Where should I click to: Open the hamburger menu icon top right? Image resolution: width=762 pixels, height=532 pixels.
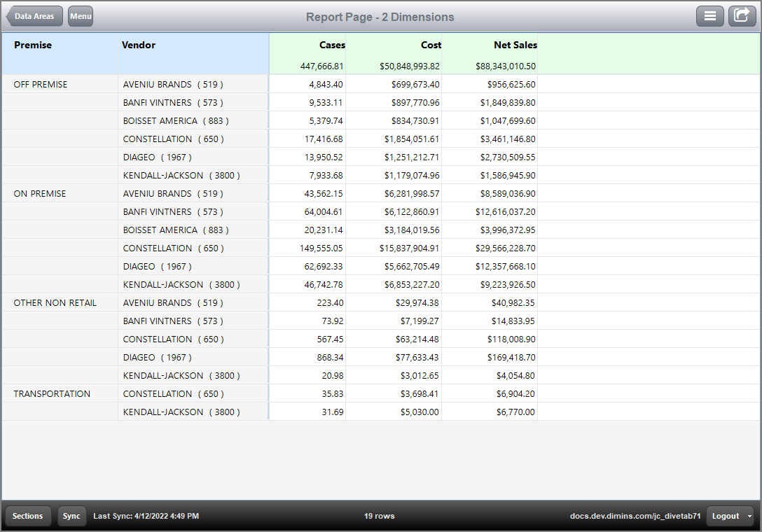[710, 15]
